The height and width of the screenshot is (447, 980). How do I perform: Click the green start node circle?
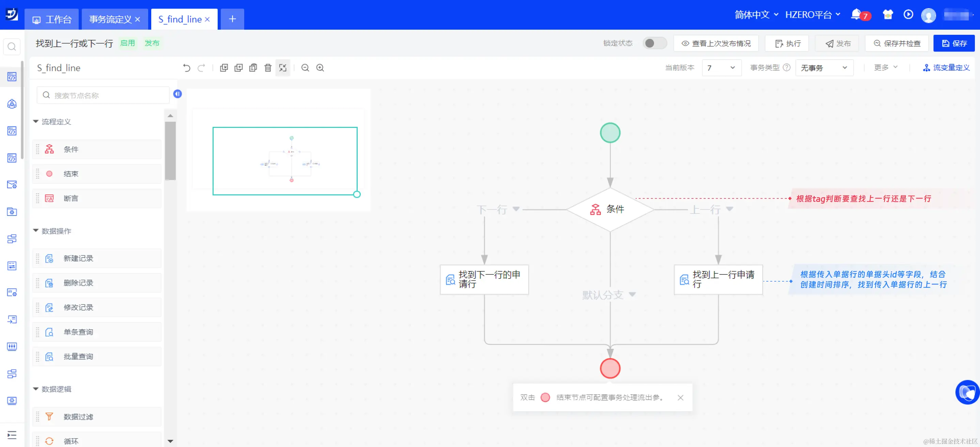pos(610,133)
